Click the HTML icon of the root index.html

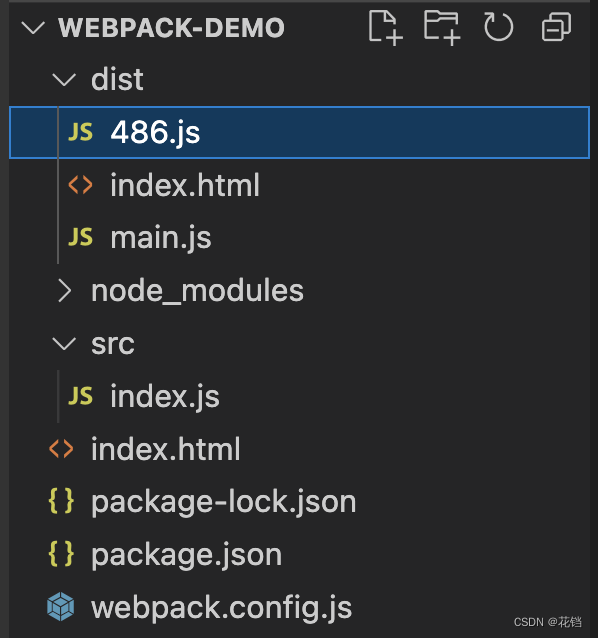tap(61, 449)
